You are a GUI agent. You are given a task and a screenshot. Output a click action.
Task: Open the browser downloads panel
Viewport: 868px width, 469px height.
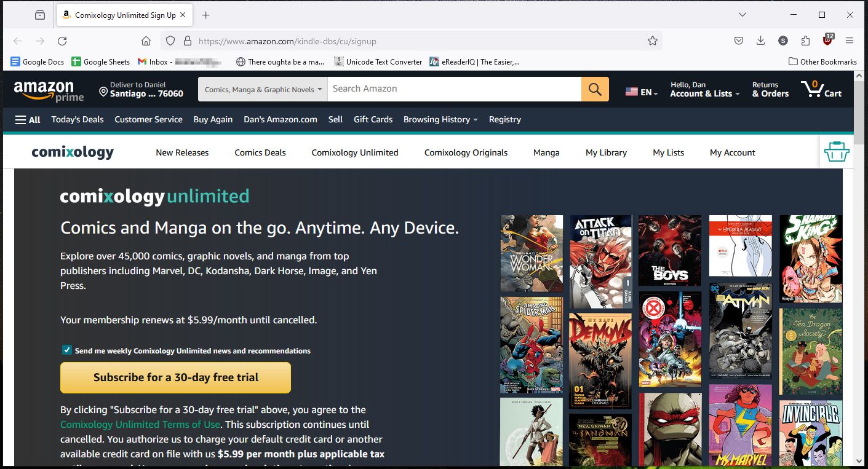tap(761, 41)
